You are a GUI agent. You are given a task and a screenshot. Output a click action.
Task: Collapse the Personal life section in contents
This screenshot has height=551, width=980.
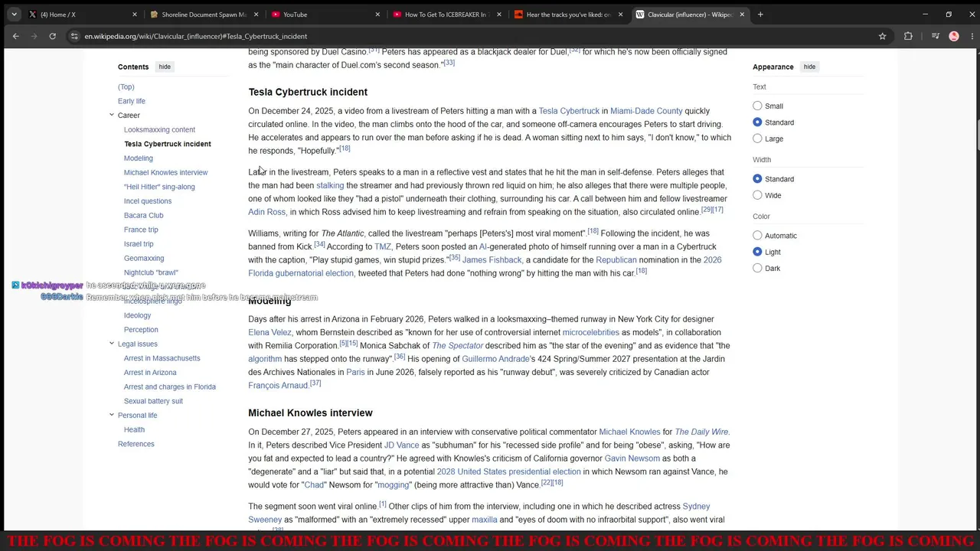click(x=111, y=415)
